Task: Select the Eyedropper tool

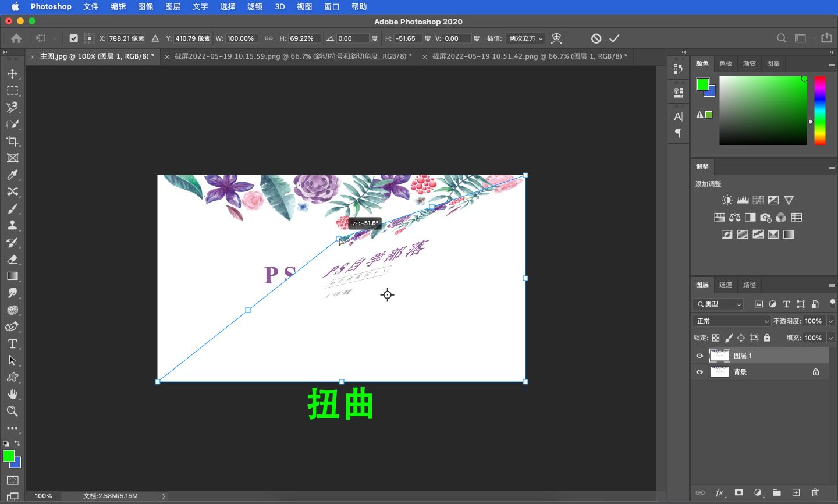Action: (x=12, y=175)
